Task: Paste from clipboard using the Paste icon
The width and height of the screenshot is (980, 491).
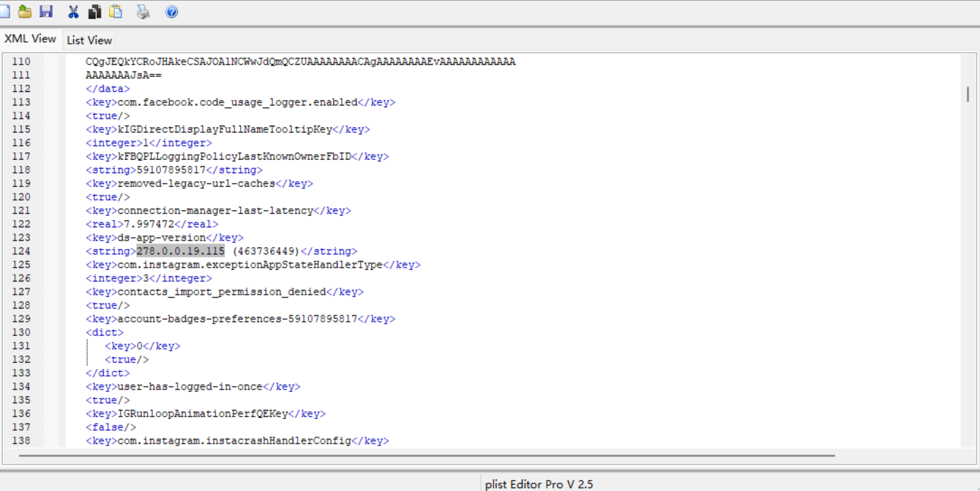Action: (116, 11)
